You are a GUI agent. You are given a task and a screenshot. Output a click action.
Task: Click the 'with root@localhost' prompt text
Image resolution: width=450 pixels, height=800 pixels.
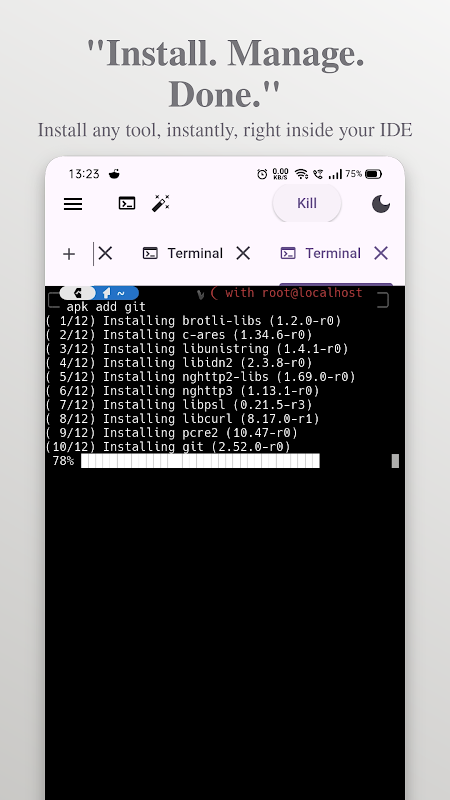(x=293, y=293)
